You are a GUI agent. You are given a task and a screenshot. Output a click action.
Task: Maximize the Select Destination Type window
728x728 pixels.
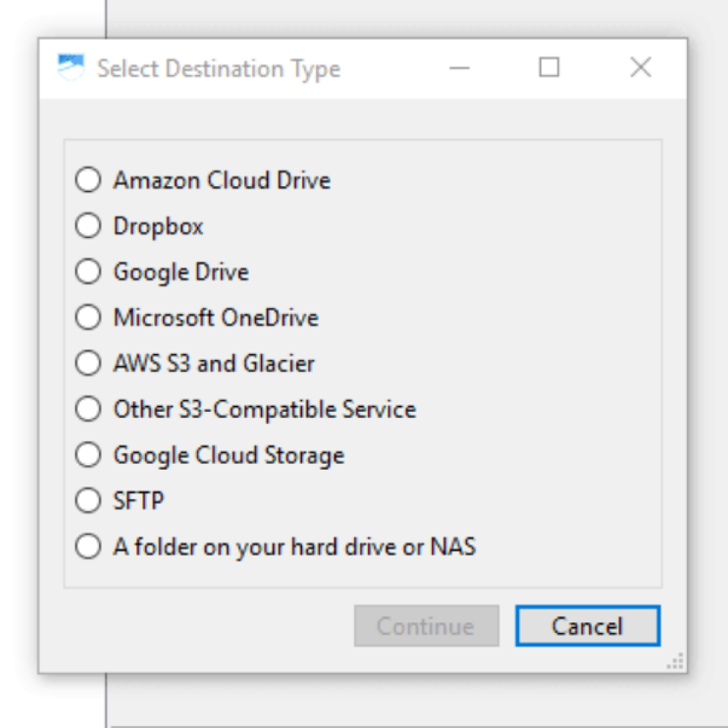click(x=549, y=68)
